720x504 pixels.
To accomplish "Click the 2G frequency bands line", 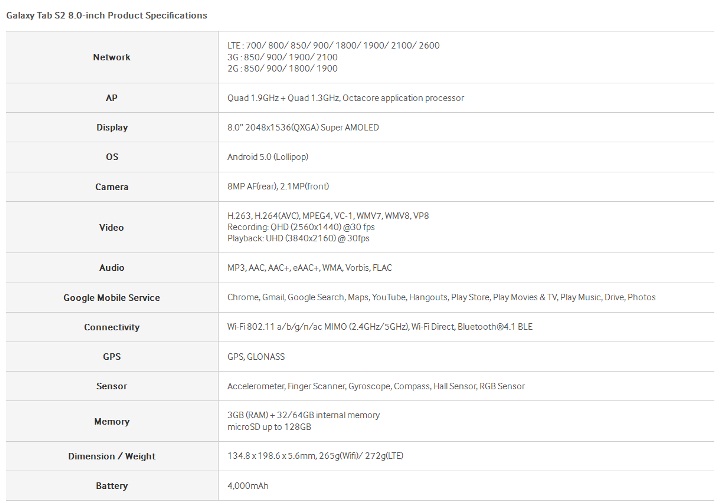I will pos(282,68).
